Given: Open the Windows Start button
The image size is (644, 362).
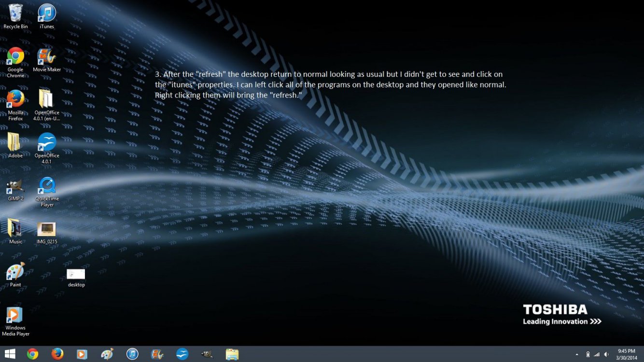Looking at the screenshot, I should (10, 354).
